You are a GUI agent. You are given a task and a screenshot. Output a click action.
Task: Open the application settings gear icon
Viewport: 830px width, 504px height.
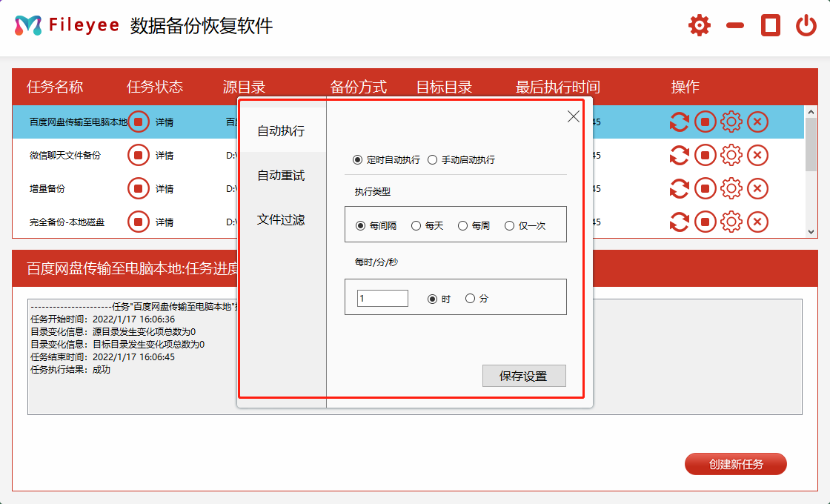coord(699,24)
